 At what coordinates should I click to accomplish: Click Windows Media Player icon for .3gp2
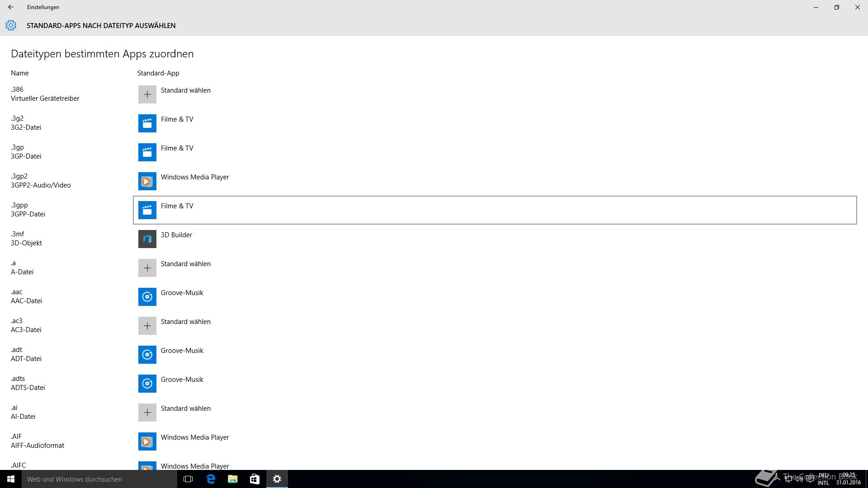(x=147, y=181)
